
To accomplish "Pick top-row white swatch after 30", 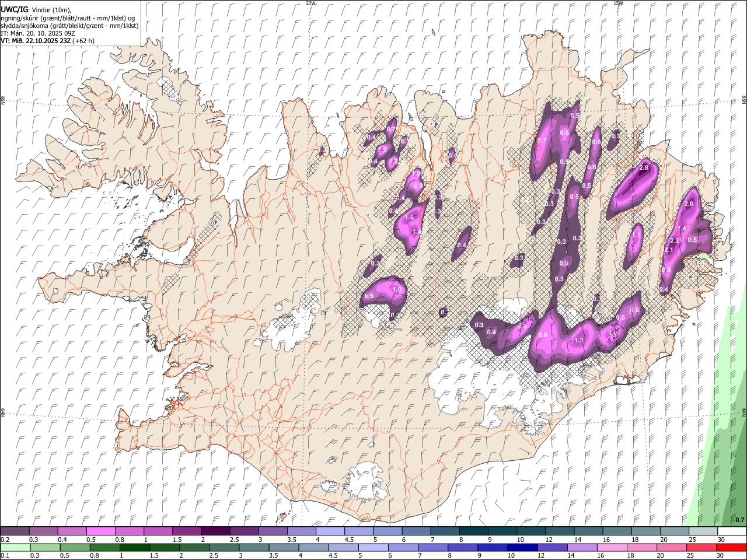I will (732, 531).
